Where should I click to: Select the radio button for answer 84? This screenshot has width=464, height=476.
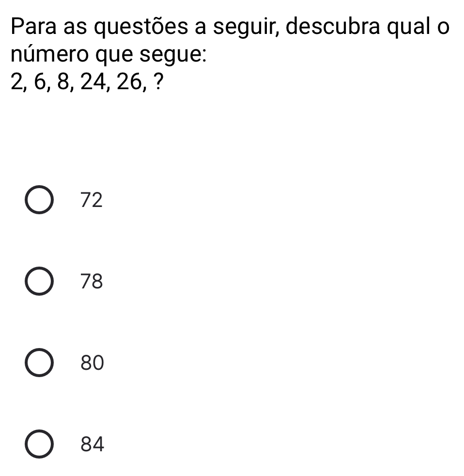tap(40, 444)
